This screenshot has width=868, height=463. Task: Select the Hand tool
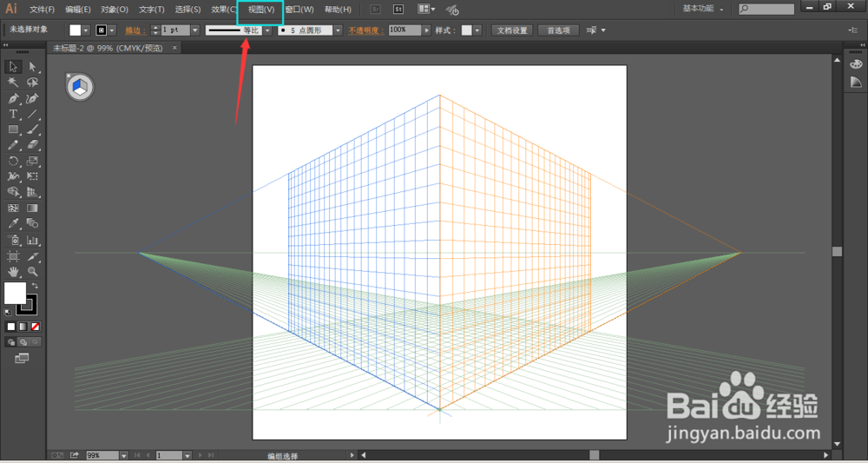13,272
